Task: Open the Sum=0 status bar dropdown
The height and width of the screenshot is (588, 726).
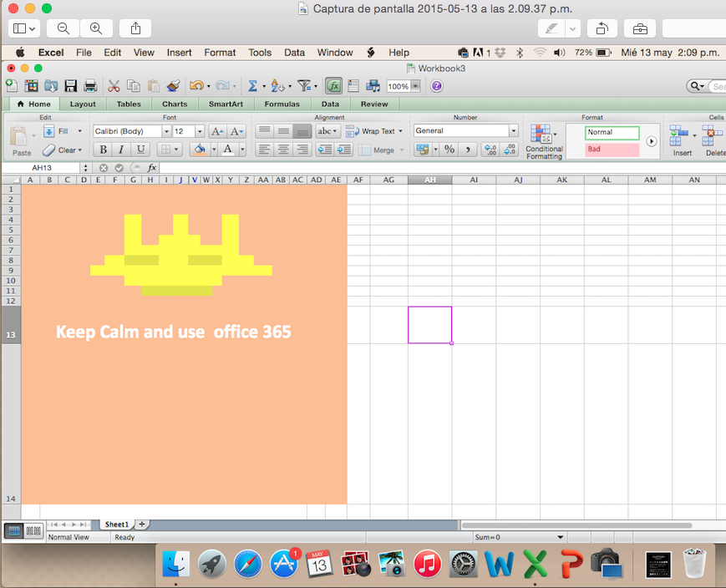Action: 561,537
